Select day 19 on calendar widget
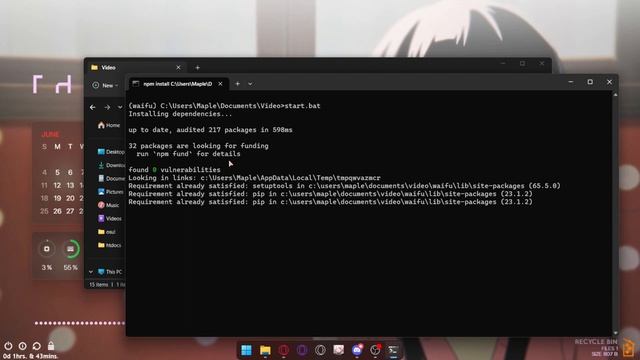 click(x=57, y=198)
